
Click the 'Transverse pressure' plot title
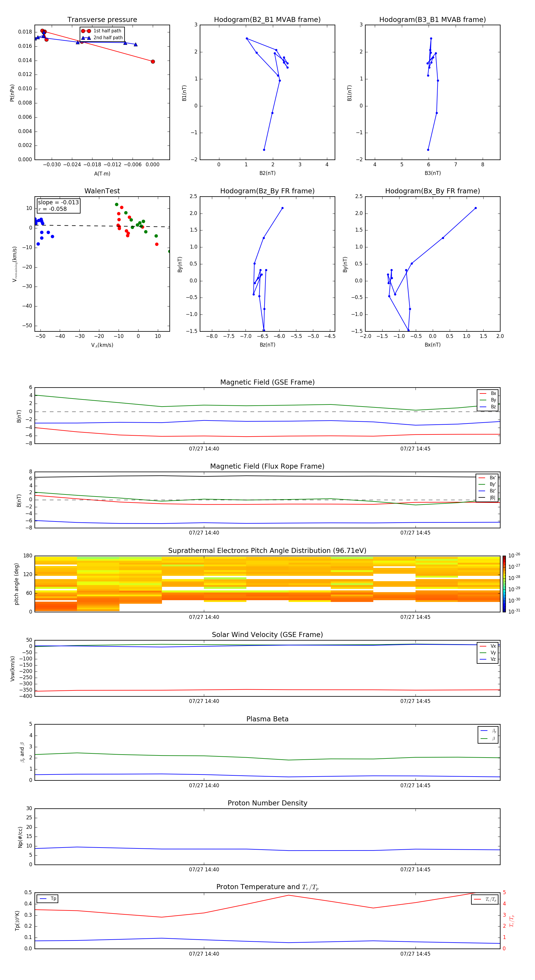click(102, 20)
